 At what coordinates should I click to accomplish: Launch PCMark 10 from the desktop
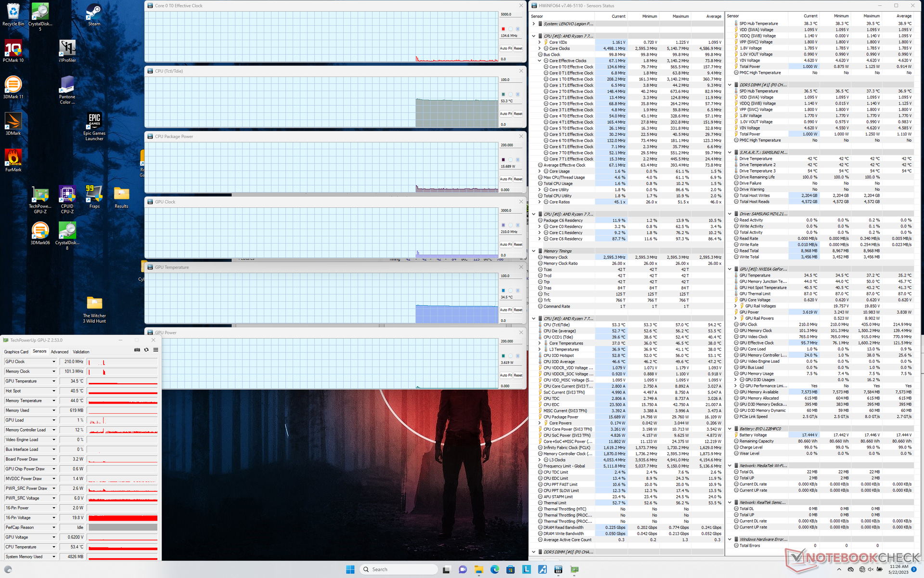click(x=13, y=51)
